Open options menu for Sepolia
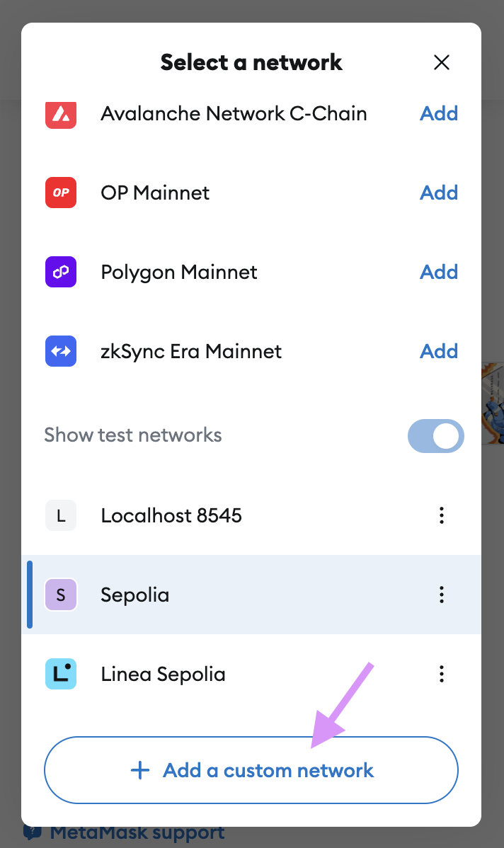The width and height of the screenshot is (504, 848). pyautogui.click(x=442, y=595)
